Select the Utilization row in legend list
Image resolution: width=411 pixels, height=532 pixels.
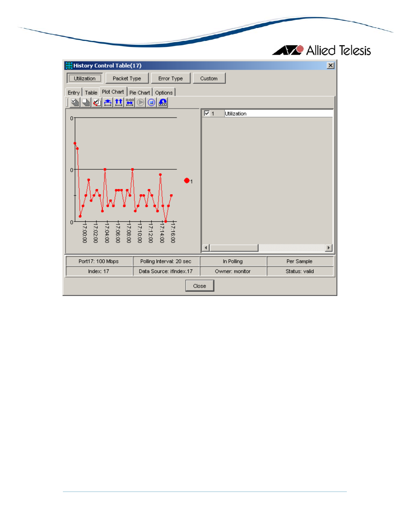[268, 113]
